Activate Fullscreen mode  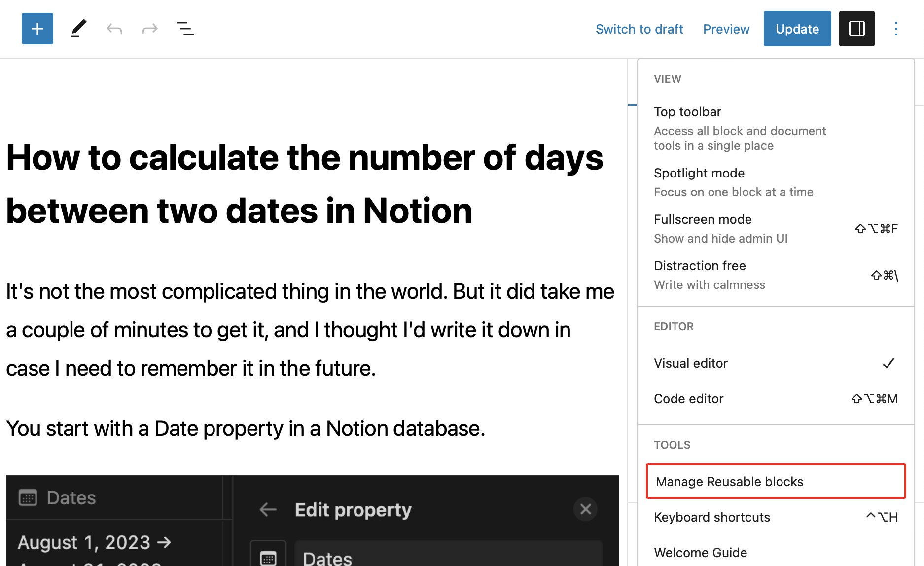pyautogui.click(x=703, y=219)
